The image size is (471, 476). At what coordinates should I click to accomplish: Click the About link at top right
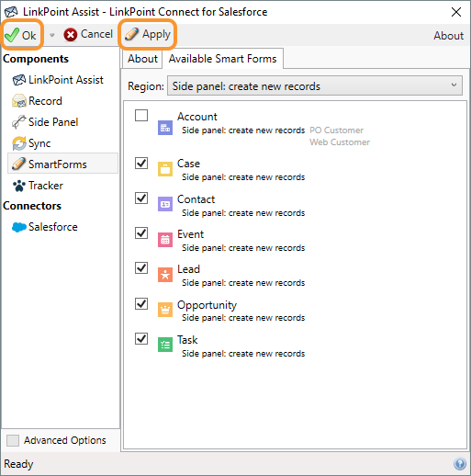point(448,36)
